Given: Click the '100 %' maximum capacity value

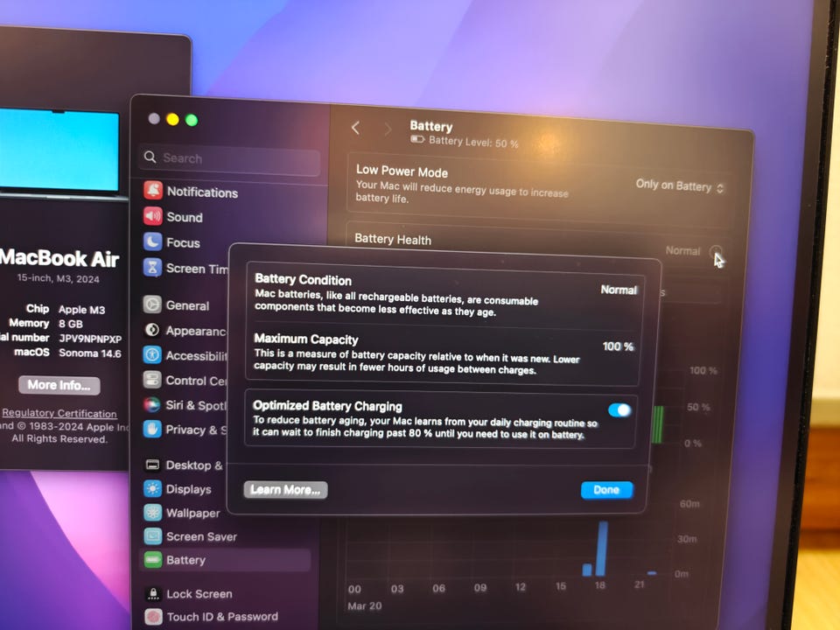Looking at the screenshot, I should (x=619, y=346).
